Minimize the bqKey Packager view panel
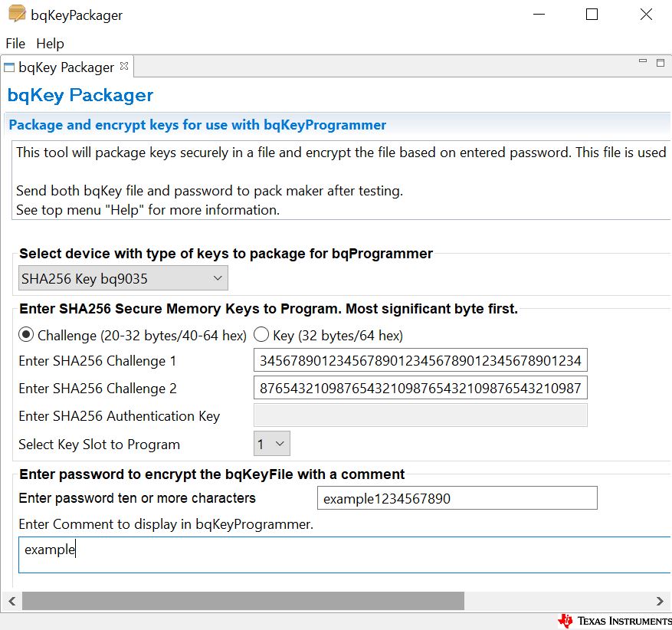The image size is (672, 630). coord(643,63)
